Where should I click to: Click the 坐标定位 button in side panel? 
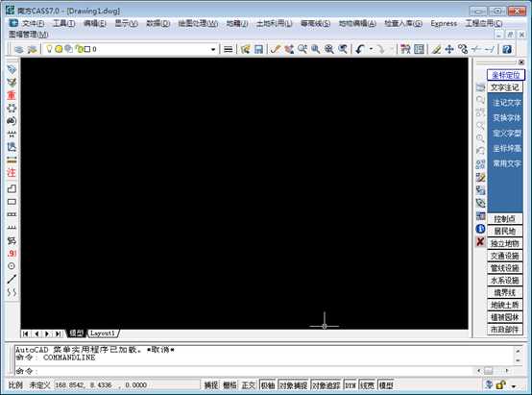point(505,75)
